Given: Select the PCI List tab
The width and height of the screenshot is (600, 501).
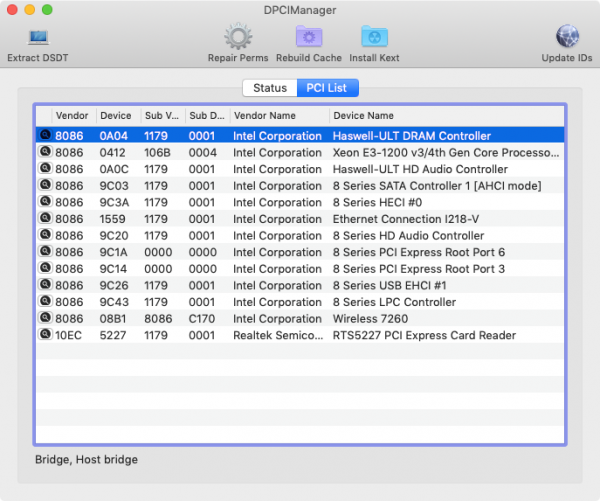Looking at the screenshot, I should (x=328, y=89).
